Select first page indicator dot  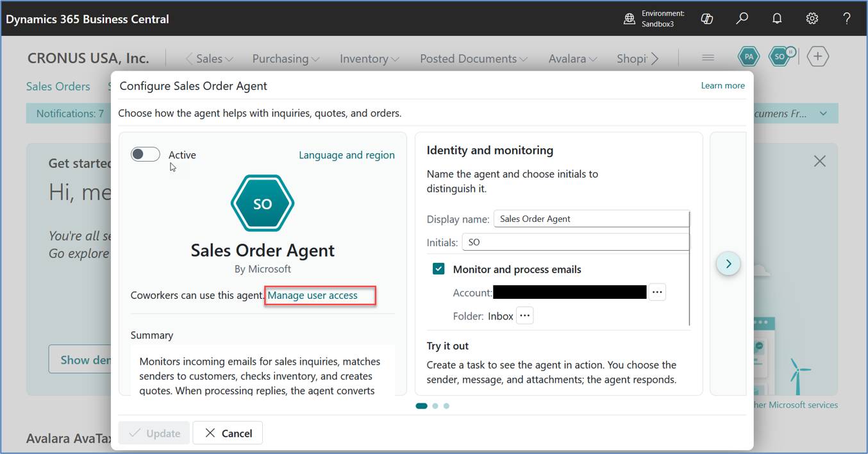pos(422,405)
